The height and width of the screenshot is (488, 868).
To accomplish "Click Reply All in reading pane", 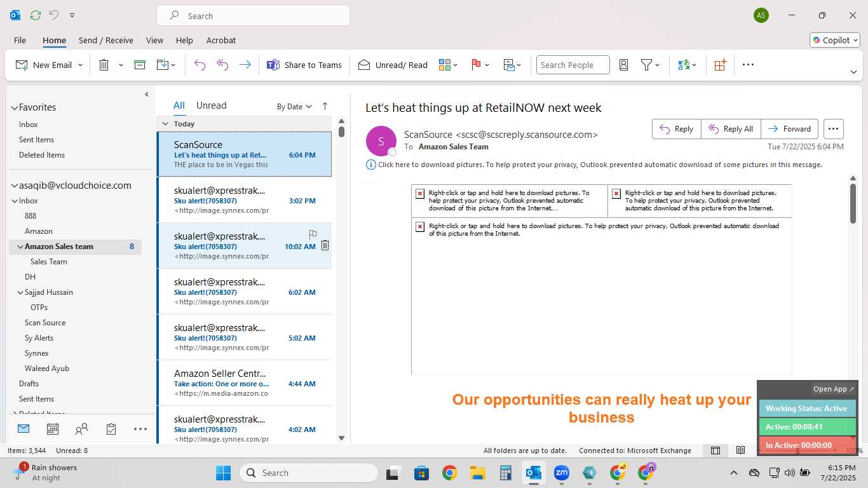I will coord(731,129).
